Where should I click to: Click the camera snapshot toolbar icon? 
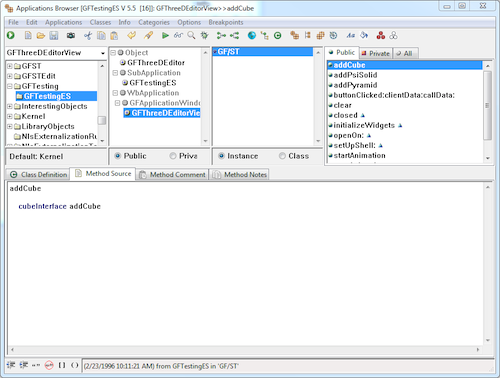[x=71, y=35]
